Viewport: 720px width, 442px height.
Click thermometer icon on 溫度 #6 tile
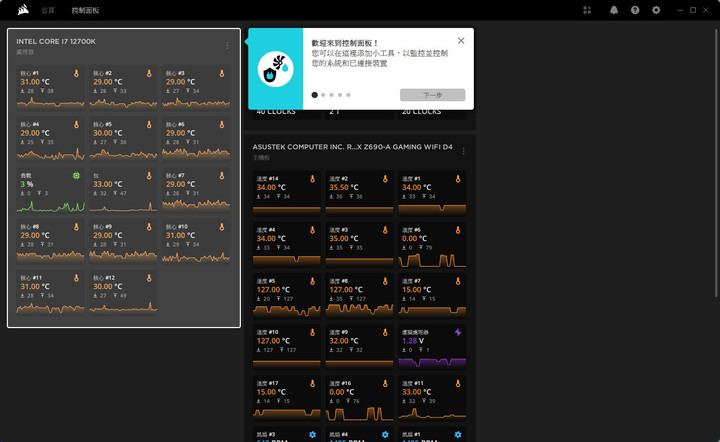click(x=458, y=230)
